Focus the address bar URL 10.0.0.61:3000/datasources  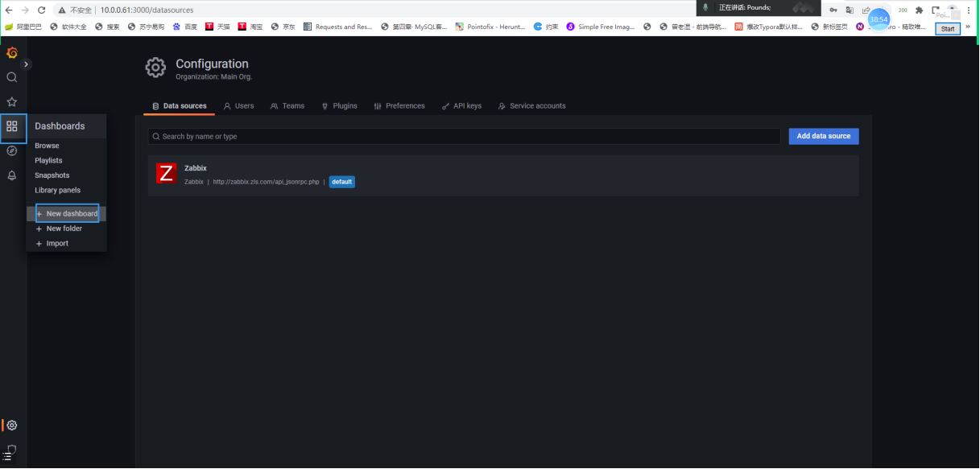point(147,10)
